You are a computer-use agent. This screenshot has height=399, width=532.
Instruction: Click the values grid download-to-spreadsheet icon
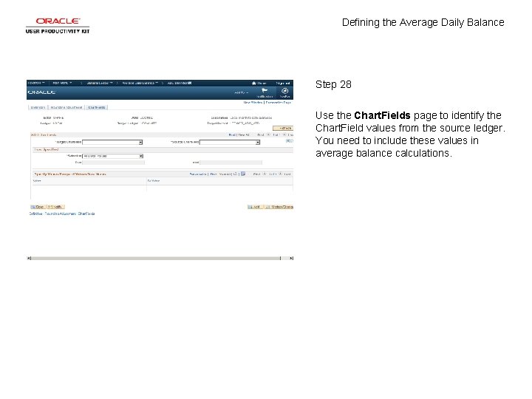click(243, 174)
